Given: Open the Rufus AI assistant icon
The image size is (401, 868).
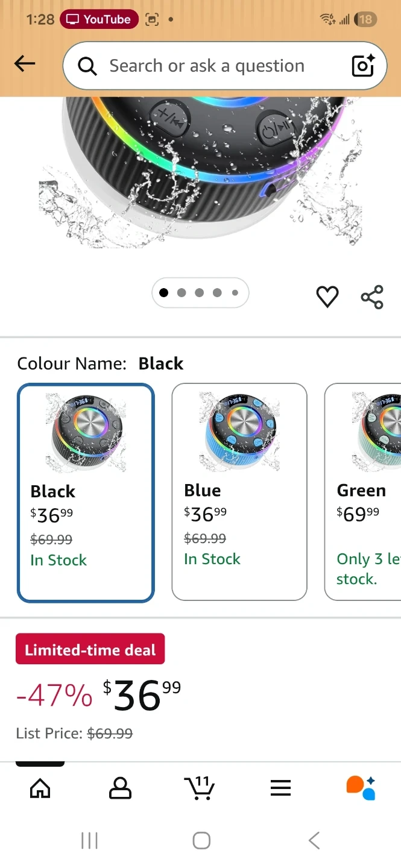Looking at the screenshot, I should [x=361, y=788].
